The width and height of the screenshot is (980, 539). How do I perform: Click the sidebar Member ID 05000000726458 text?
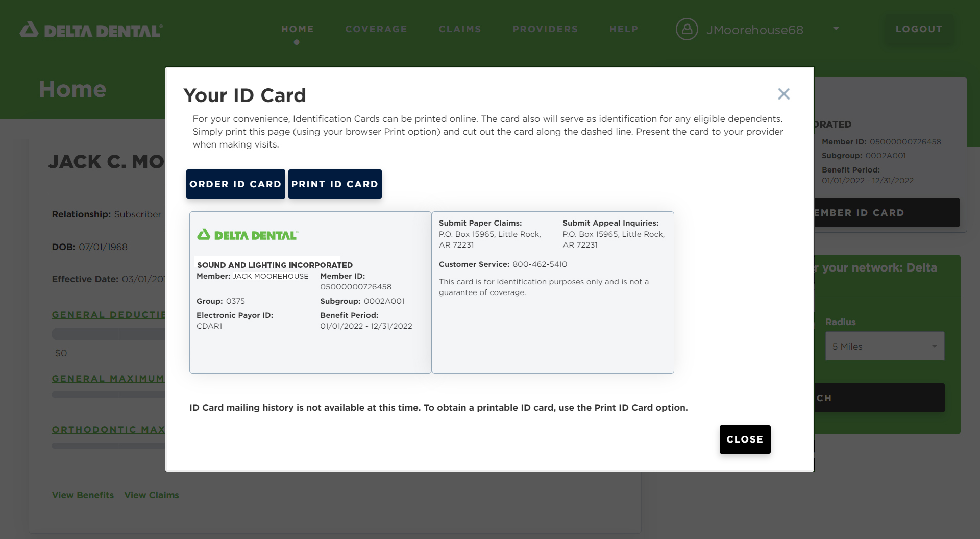pyautogui.click(x=881, y=141)
